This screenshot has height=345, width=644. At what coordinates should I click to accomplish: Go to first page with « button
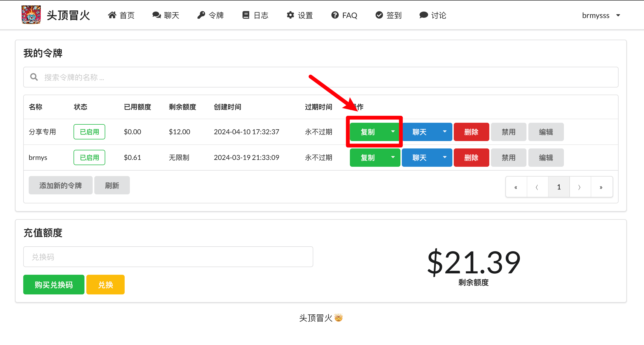(516, 187)
